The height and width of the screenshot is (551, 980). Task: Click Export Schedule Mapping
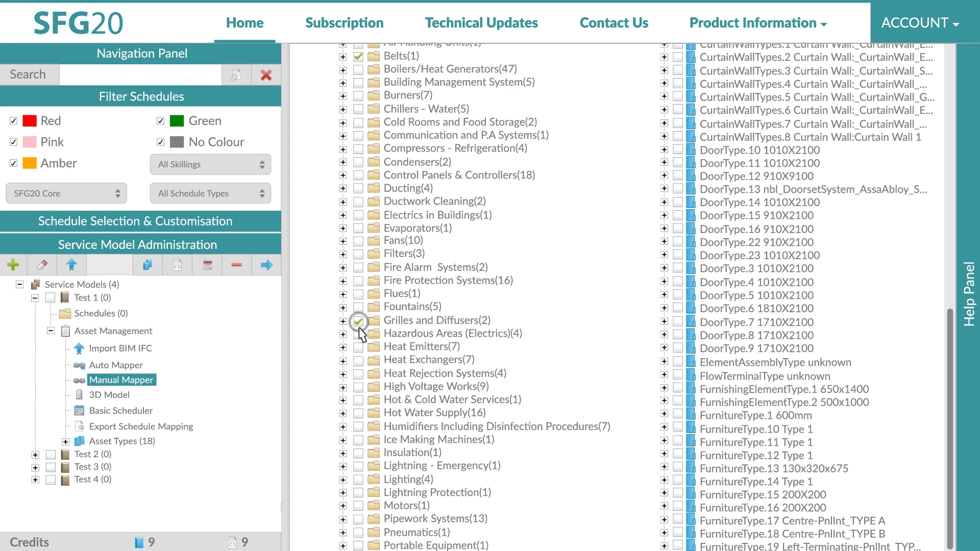tap(141, 426)
